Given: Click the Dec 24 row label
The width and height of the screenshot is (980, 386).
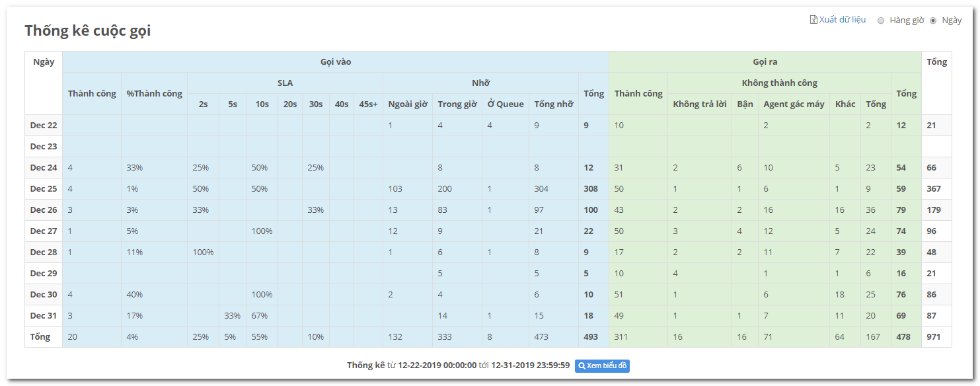Looking at the screenshot, I should tap(44, 168).
